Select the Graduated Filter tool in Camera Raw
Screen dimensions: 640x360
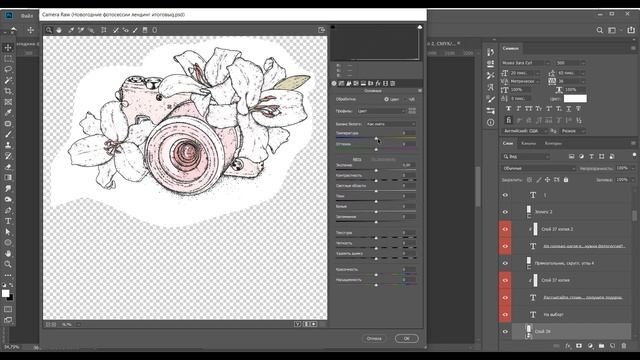point(145,30)
